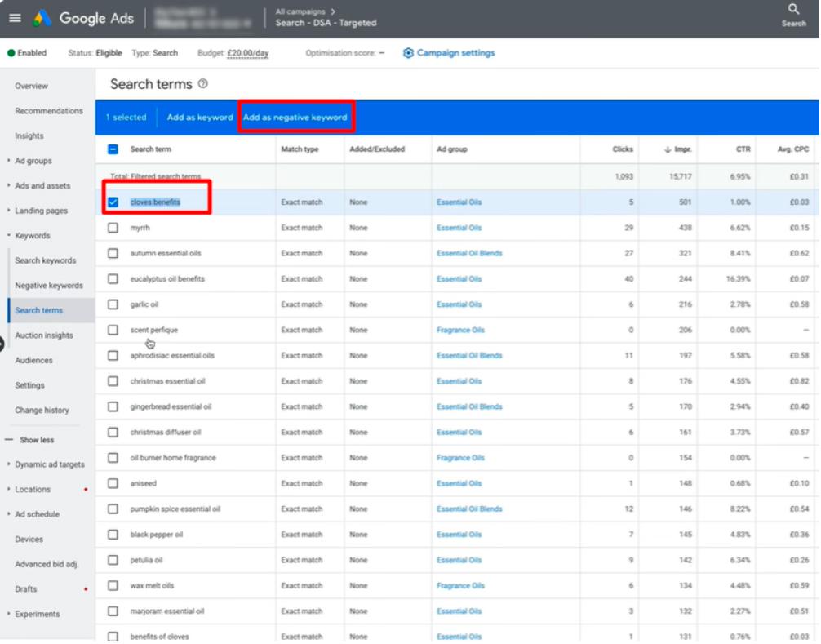Image resolution: width=821 pixels, height=644 pixels.
Task: Click the black pepper oil search term
Action: point(156,535)
